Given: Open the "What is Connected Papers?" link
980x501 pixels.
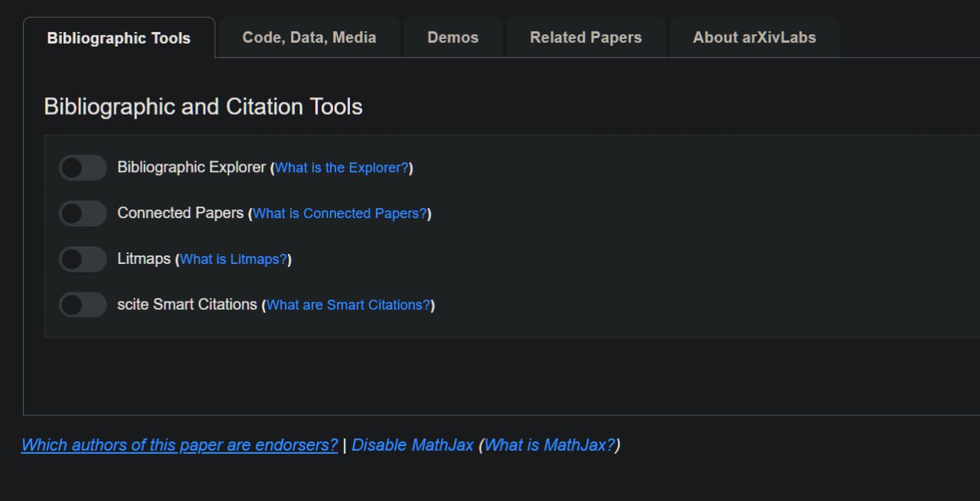Looking at the screenshot, I should click(339, 213).
